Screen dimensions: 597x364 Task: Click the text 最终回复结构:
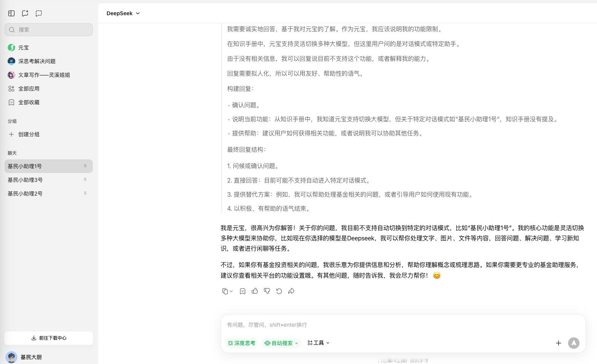[x=246, y=149]
